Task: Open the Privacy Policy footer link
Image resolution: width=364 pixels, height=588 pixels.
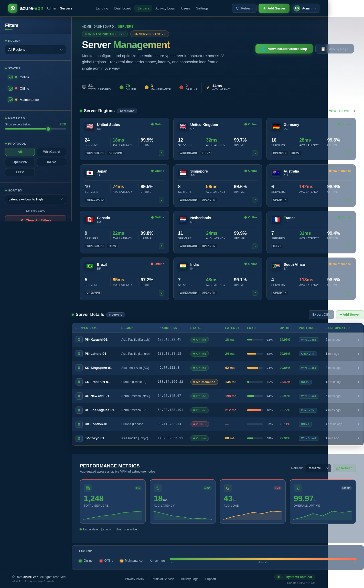Action: 134,579
